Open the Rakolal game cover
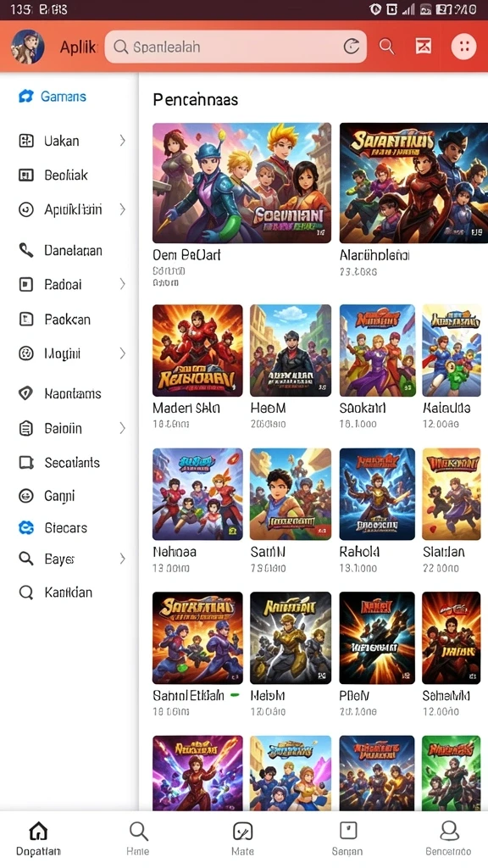 (x=377, y=494)
